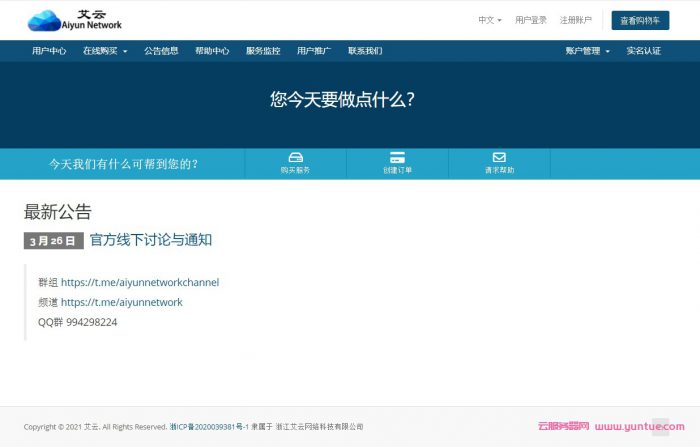This screenshot has width=700, height=447.
Task: Open 公告信息 in the navigation bar
Action: [161, 51]
